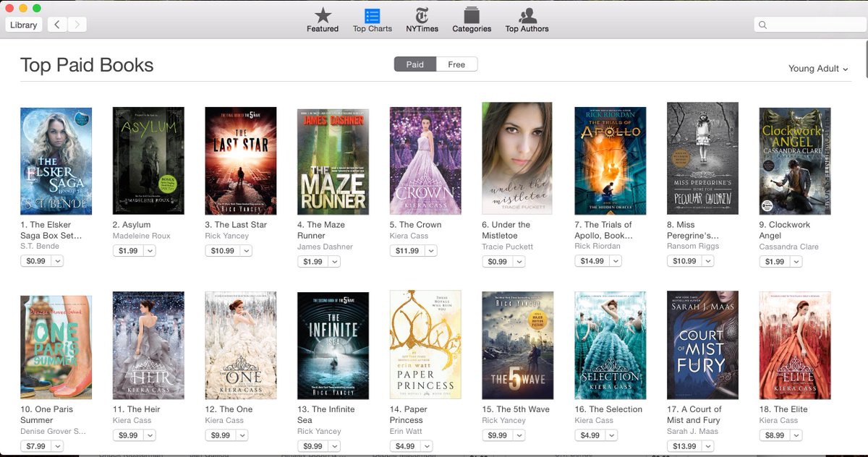
Task: Expand options arrow beside One Paris Summer $7.99
Action: pos(56,445)
